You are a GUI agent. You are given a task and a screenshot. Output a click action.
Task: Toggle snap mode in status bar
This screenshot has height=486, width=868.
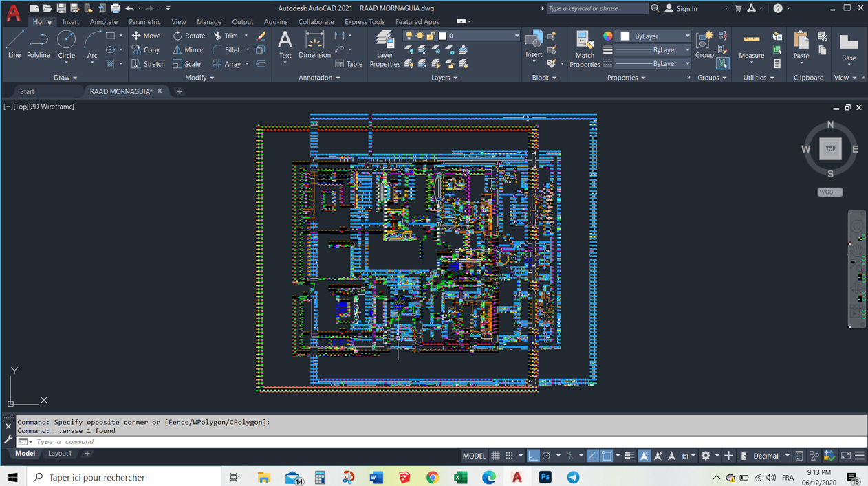pyautogui.click(x=509, y=456)
